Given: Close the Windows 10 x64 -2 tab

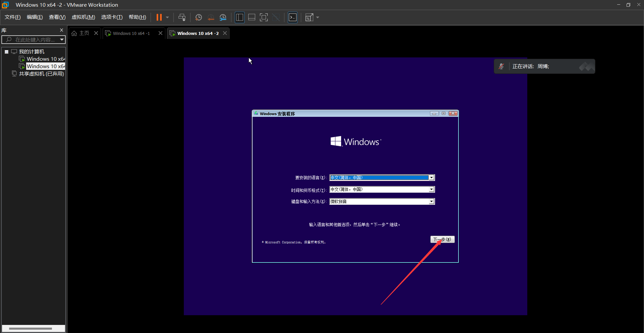Looking at the screenshot, I should 225,33.
